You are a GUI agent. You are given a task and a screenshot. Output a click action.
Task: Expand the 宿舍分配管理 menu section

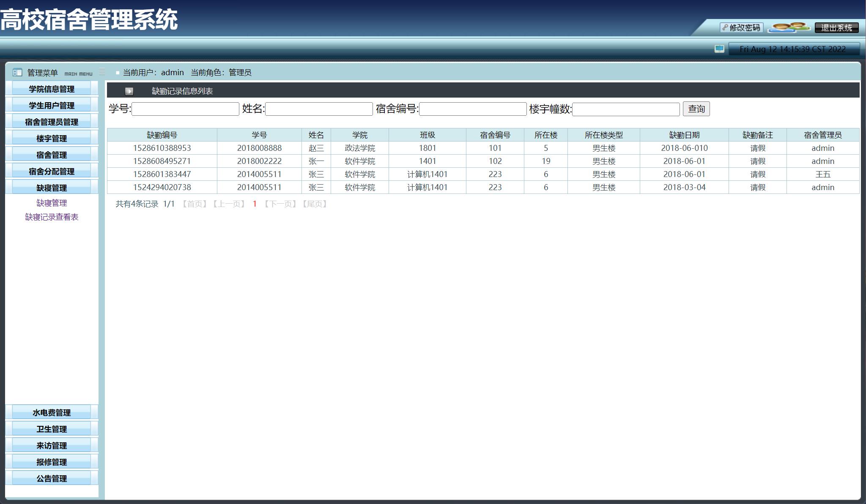(52, 172)
